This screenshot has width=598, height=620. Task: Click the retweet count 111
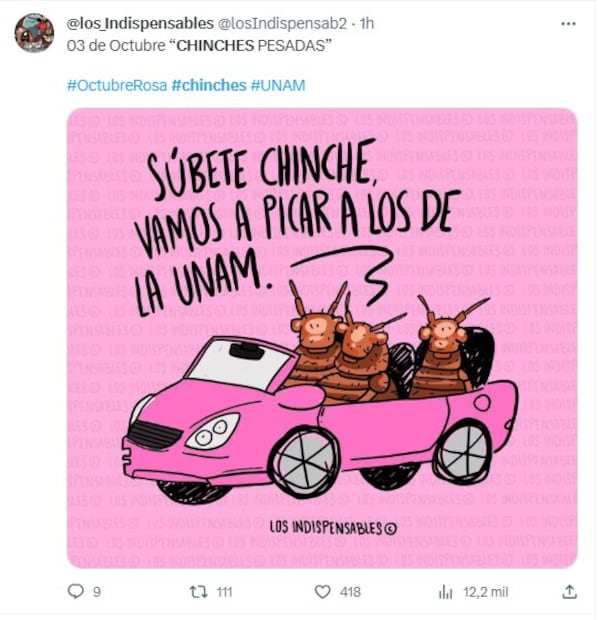224,592
